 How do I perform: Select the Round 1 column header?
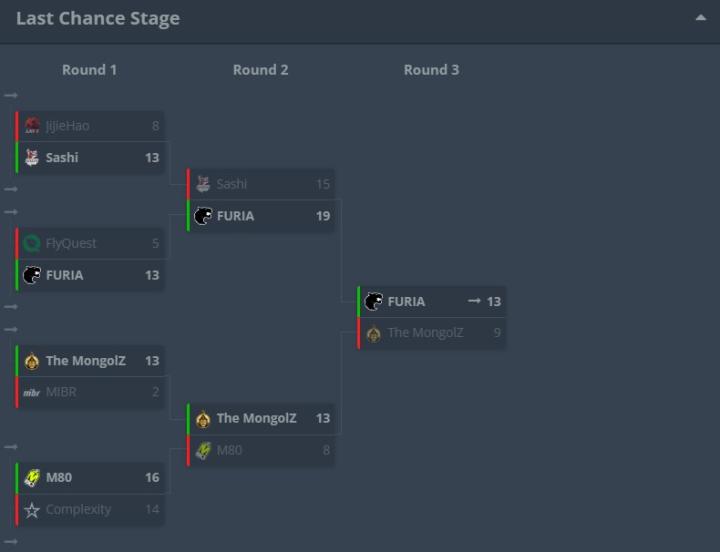pos(89,70)
